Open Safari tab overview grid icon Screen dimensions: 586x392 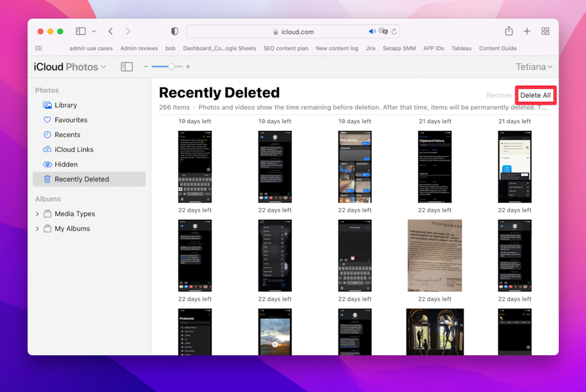point(545,31)
